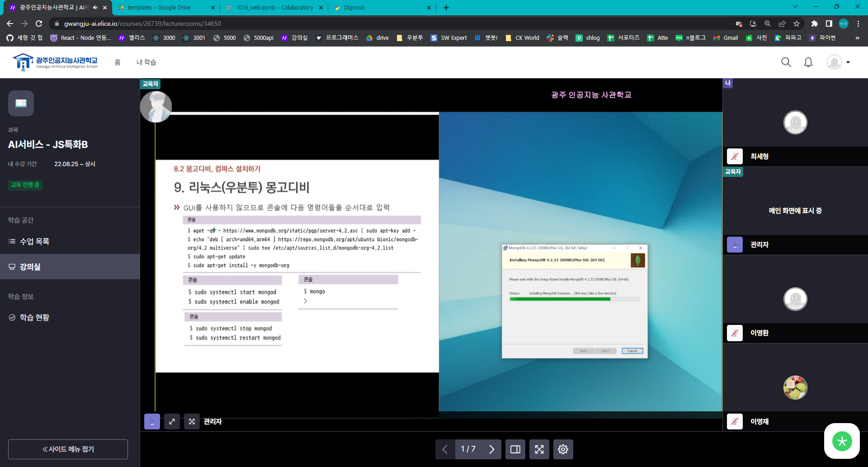
Task: Click the address bar URL
Action: point(142,24)
